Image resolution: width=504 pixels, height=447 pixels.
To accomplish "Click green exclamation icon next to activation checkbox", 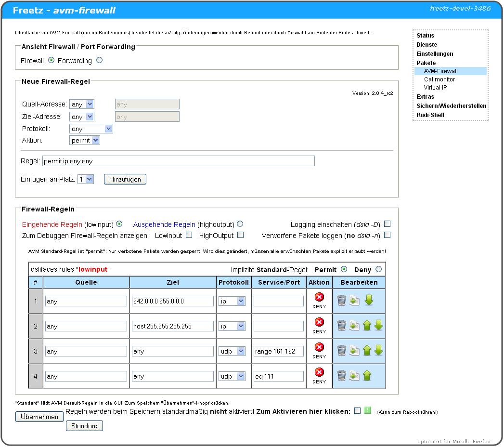I will [x=368, y=411].
